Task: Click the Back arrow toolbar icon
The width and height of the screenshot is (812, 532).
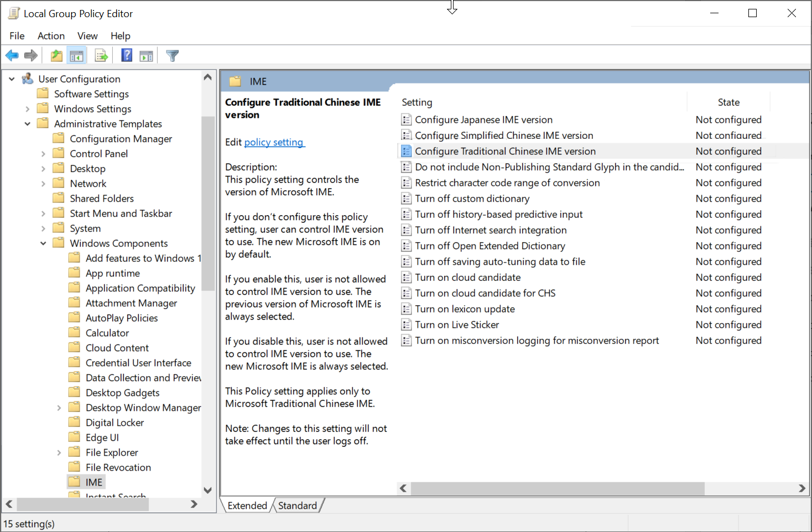Action: 12,55
